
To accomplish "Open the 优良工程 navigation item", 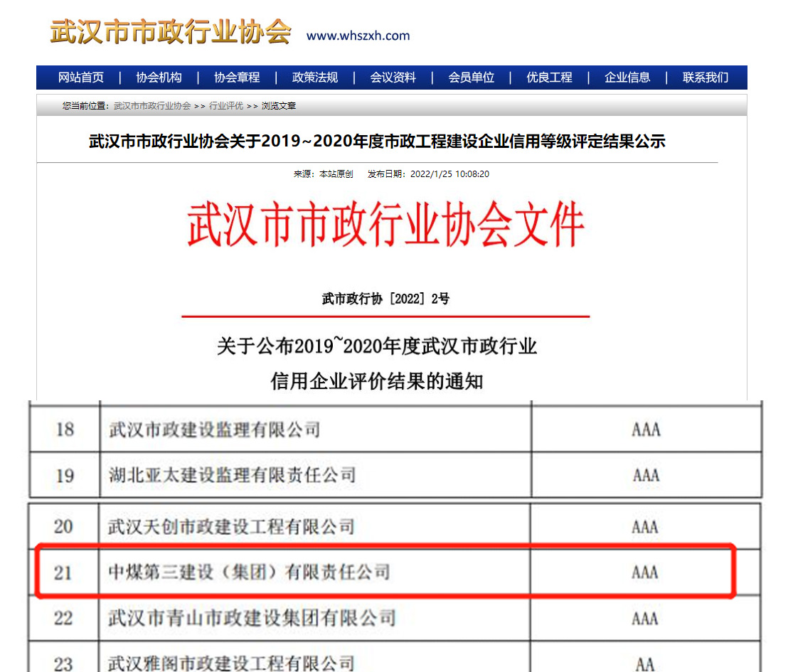I will 549,78.
